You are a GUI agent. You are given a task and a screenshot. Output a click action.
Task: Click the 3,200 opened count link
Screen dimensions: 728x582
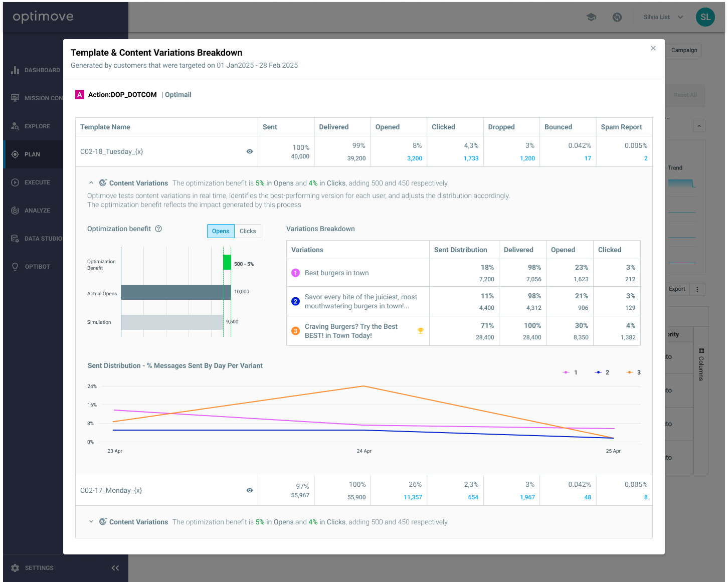click(x=414, y=158)
